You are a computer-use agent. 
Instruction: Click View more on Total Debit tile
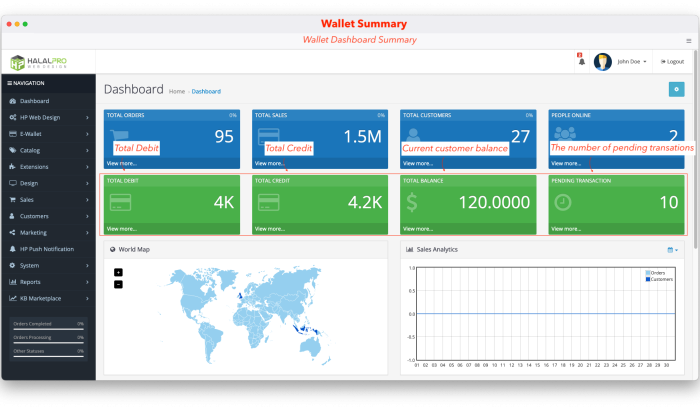coord(121,229)
